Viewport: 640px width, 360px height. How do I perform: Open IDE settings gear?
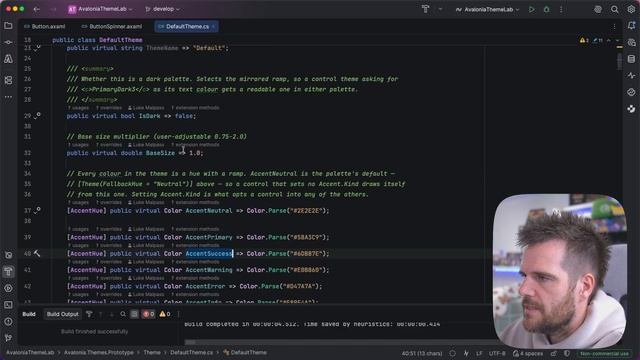631,9
